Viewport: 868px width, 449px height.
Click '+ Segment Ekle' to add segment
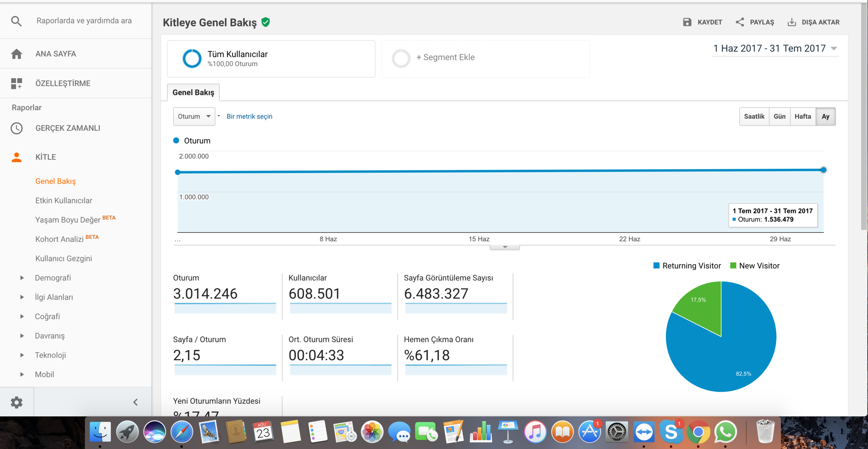[486, 59]
